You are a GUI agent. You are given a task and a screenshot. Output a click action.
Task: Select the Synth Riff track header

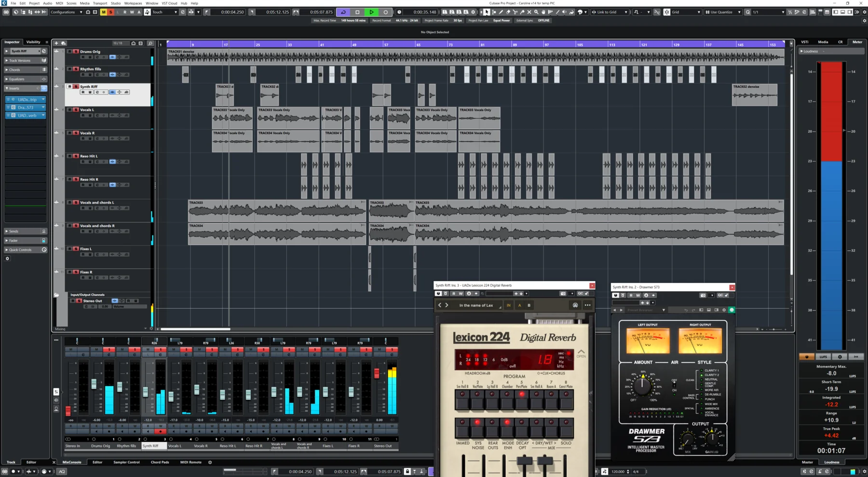pos(108,95)
